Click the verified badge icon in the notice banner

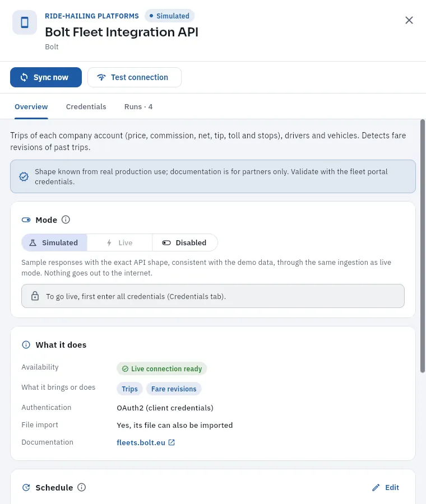pos(24,176)
